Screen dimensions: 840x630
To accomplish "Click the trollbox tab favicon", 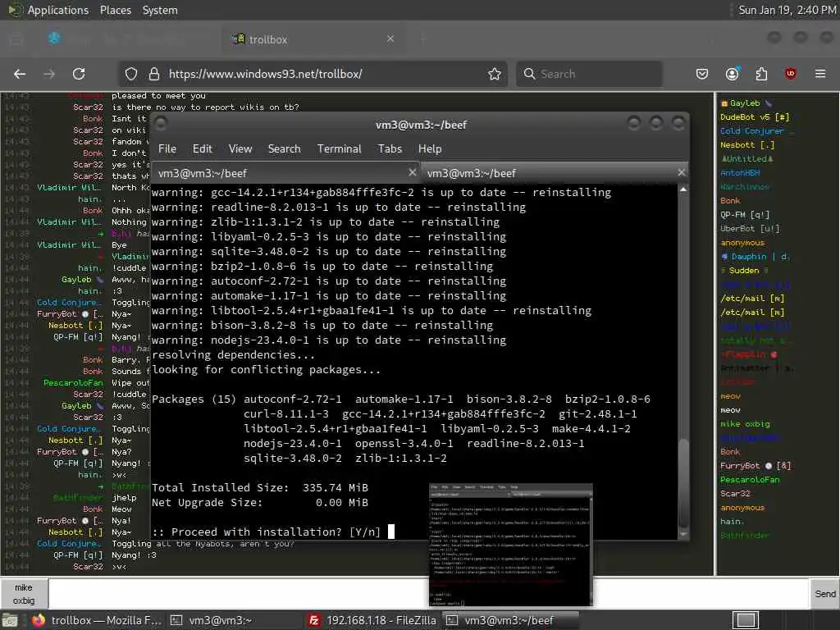I will (x=239, y=39).
